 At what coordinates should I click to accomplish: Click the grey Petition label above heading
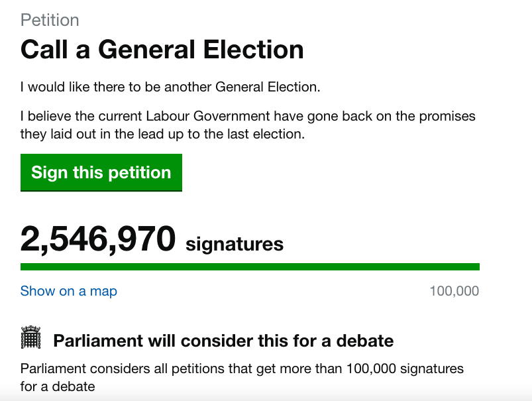coord(50,20)
